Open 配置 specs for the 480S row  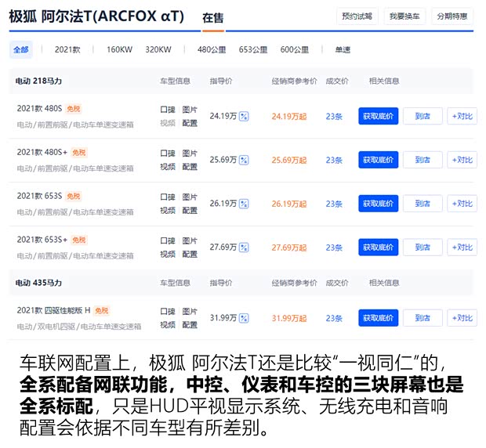tap(190, 123)
